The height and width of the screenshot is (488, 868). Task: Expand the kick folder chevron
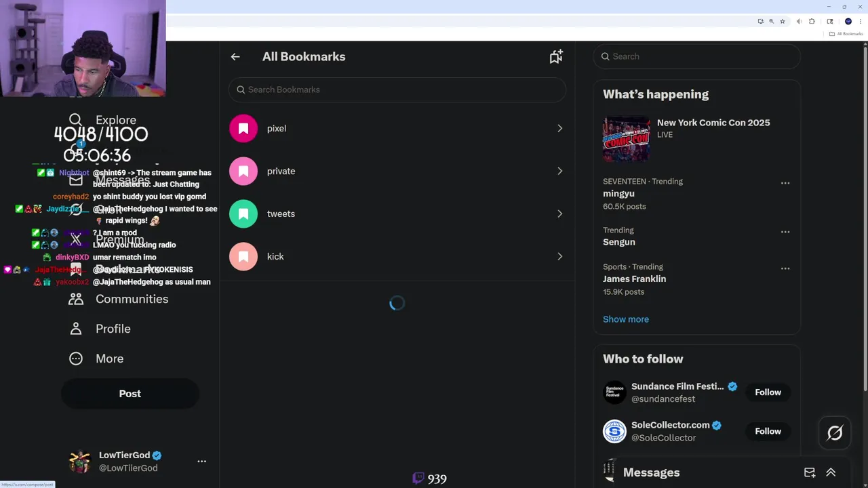pos(559,256)
